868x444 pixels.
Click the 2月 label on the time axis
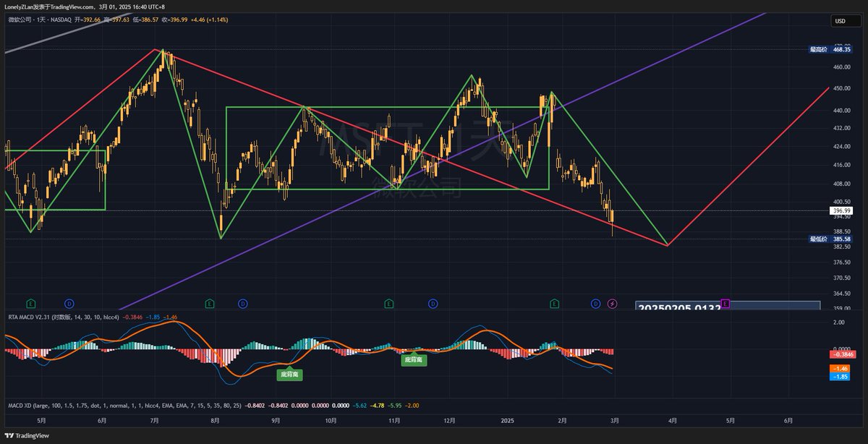point(563,420)
